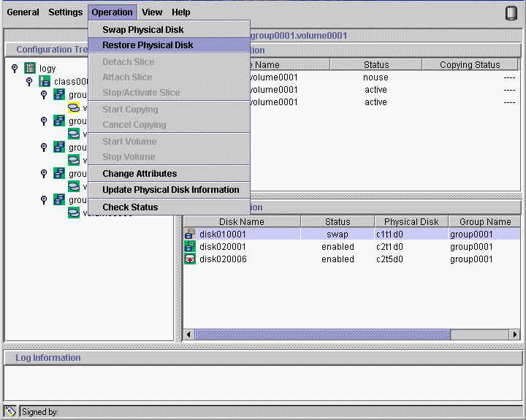Image resolution: width=526 pixels, height=420 pixels.
Task: Open the General menu
Action: (23, 12)
